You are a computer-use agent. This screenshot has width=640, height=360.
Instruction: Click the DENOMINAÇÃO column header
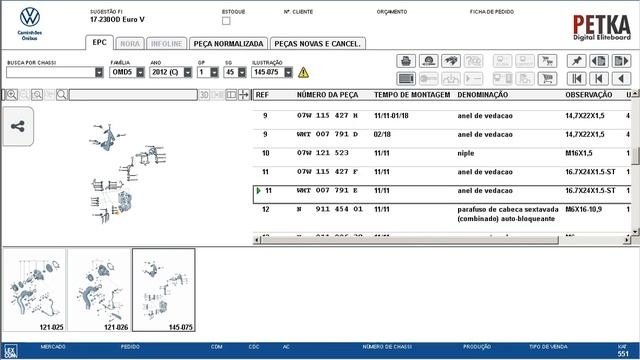[482, 95]
